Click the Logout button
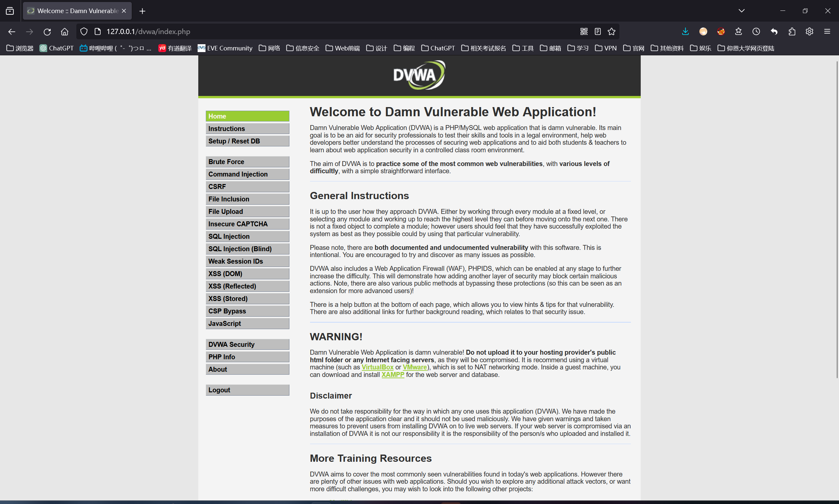The image size is (839, 504). 247,390
